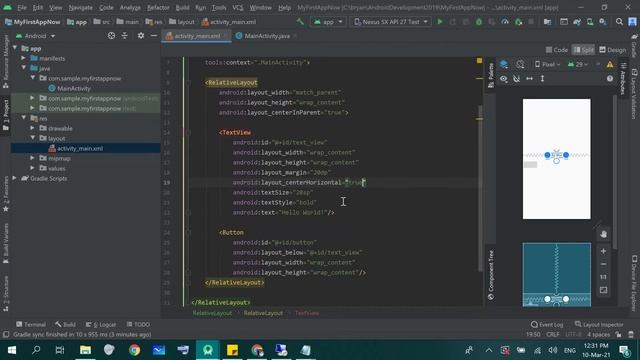Viewport: 640px width, 360px height.
Task: Collapse the app module tree node
Action: (x=15, y=48)
